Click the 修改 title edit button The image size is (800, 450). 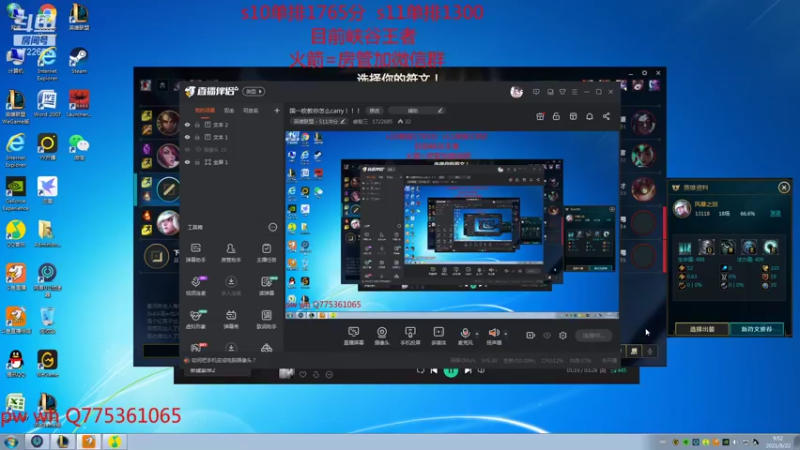[374, 111]
